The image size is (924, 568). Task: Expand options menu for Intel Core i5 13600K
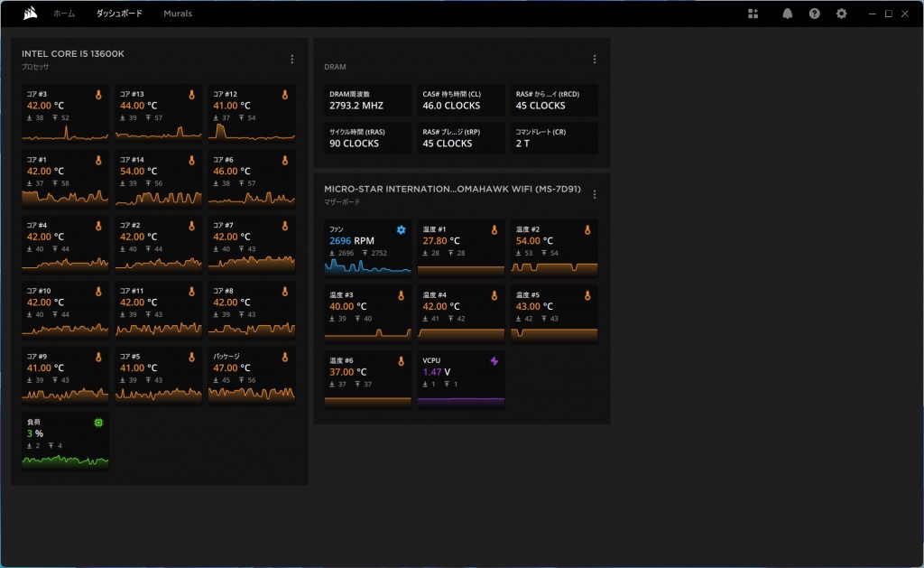[291, 60]
